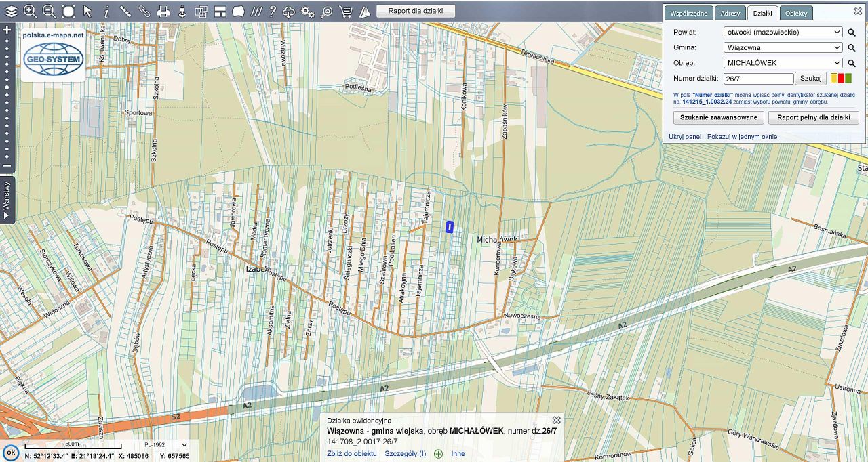This screenshot has width=868, height=462.
Task: Open the map layers icon
Action: click(x=11, y=11)
